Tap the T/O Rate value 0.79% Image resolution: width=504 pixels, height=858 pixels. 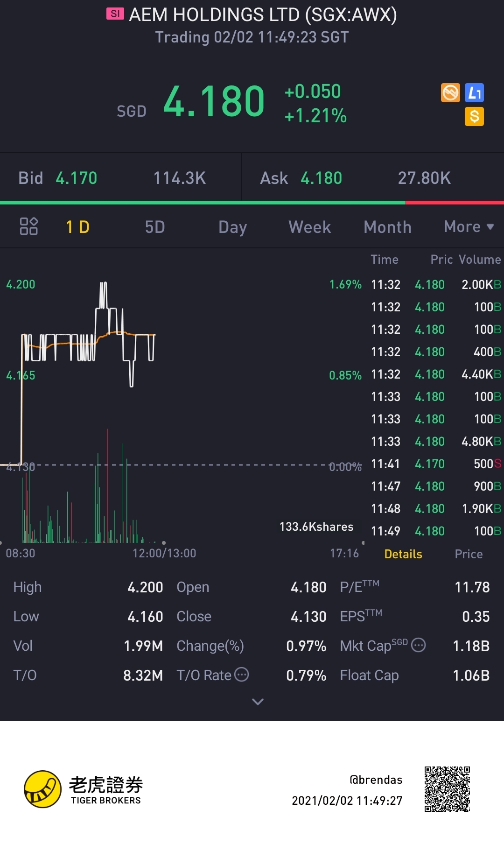tap(306, 675)
